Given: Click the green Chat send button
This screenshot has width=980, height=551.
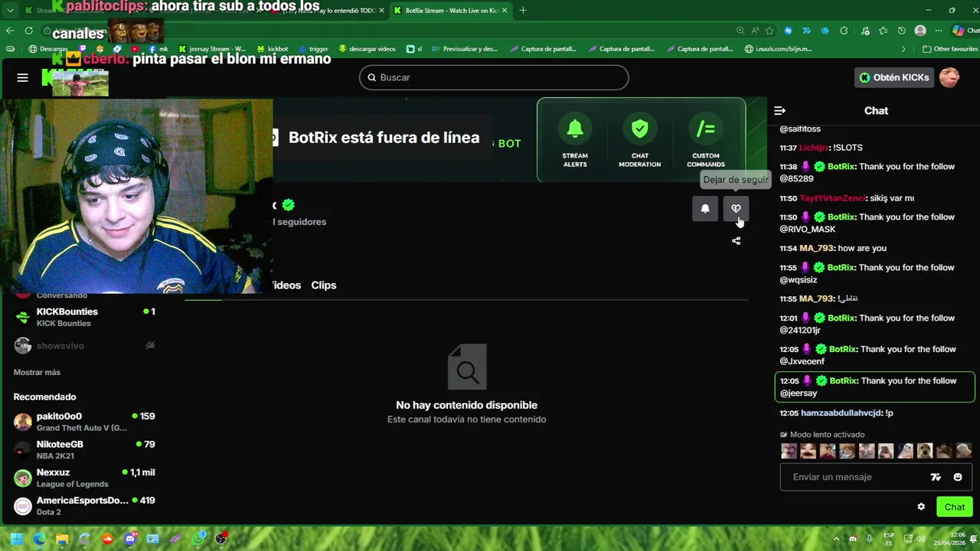Looking at the screenshot, I should pyautogui.click(x=954, y=507).
